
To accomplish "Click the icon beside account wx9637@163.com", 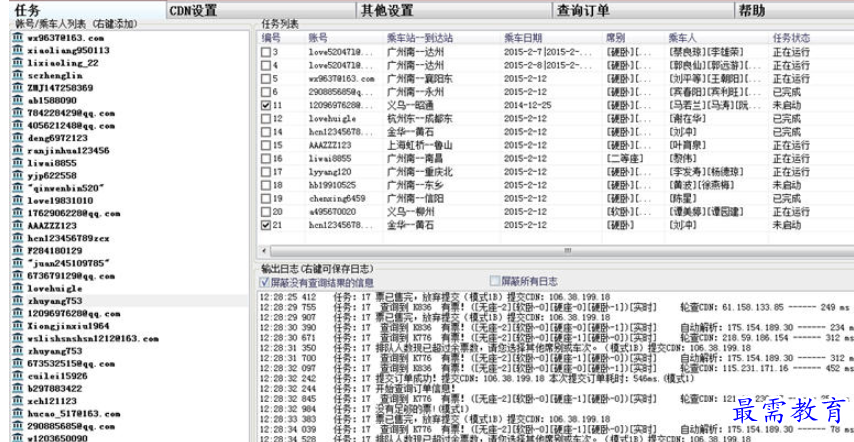I will tap(18, 37).
